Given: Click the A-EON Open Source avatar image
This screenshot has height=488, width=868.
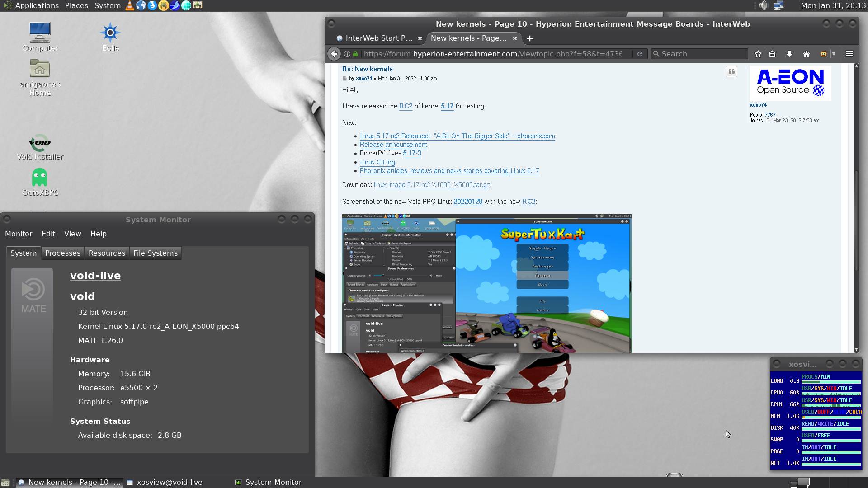Looking at the screenshot, I should (790, 83).
